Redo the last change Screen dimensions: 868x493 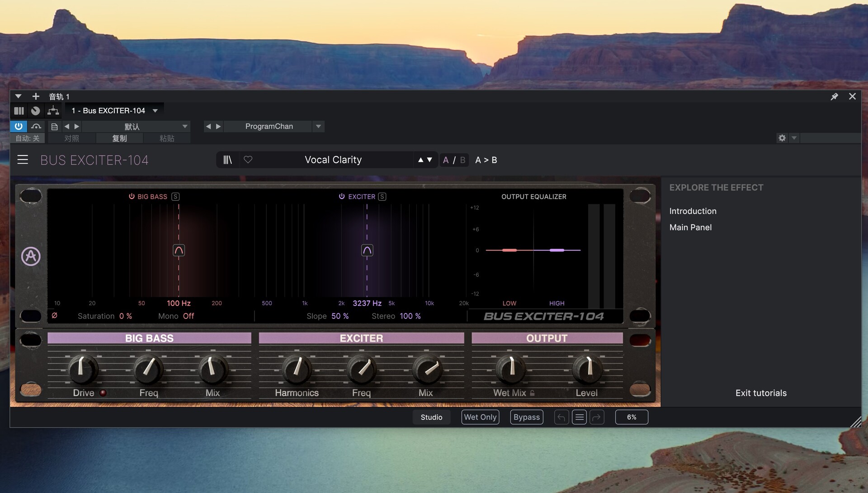597,417
